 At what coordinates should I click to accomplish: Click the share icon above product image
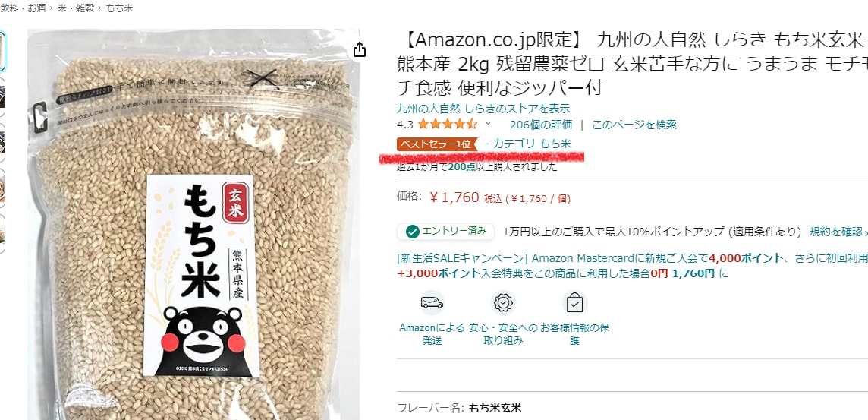[360, 49]
